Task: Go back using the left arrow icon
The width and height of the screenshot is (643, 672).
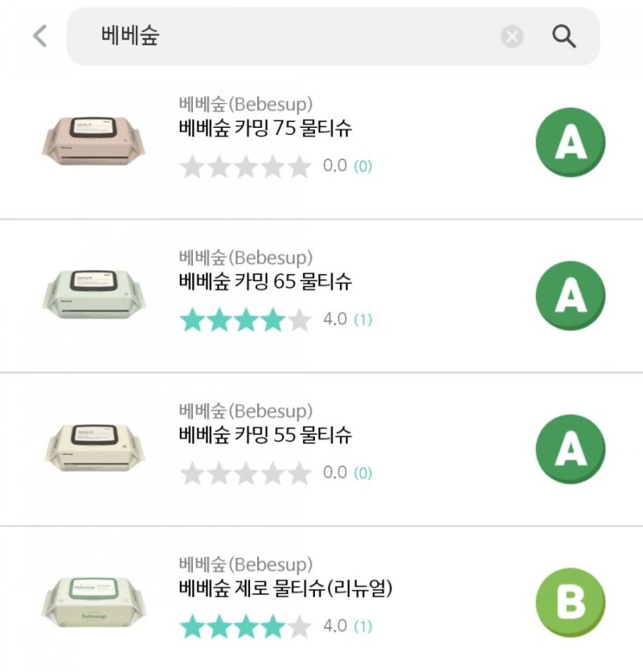Action: (x=40, y=35)
